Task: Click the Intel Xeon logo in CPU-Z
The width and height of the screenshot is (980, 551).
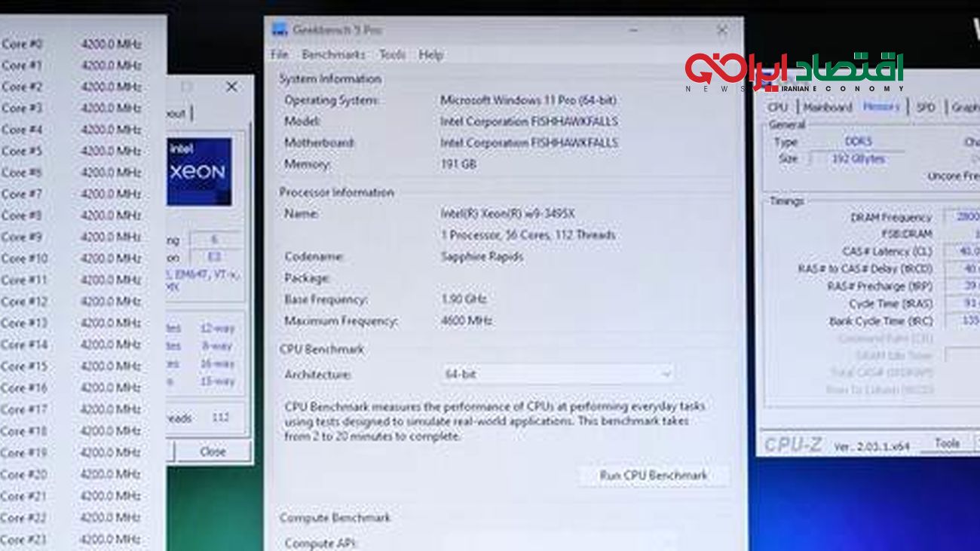Action: click(198, 171)
